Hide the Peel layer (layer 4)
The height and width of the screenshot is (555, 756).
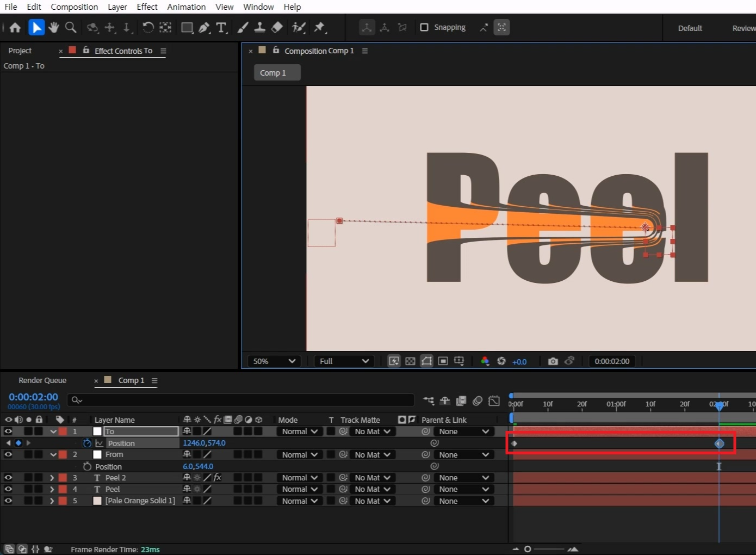8,489
